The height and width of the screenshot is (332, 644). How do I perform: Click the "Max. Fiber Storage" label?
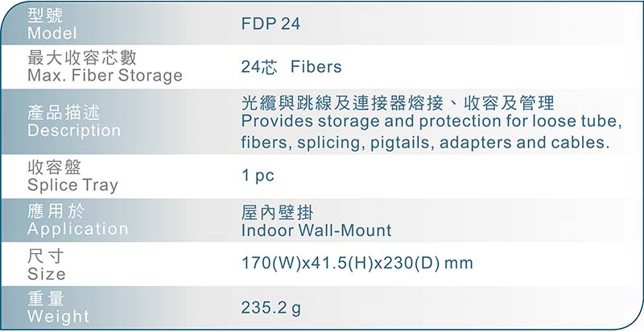105,77
